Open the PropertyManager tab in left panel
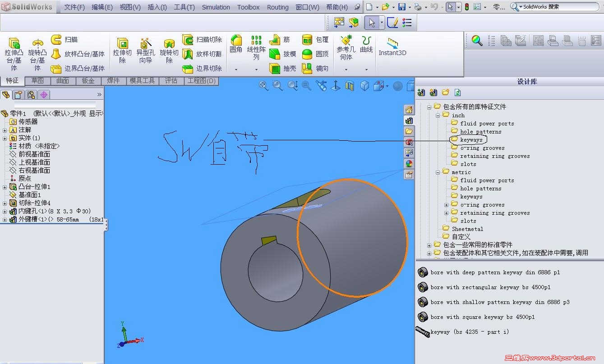The width and height of the screenshot is (604, 364). click(18, 95)
